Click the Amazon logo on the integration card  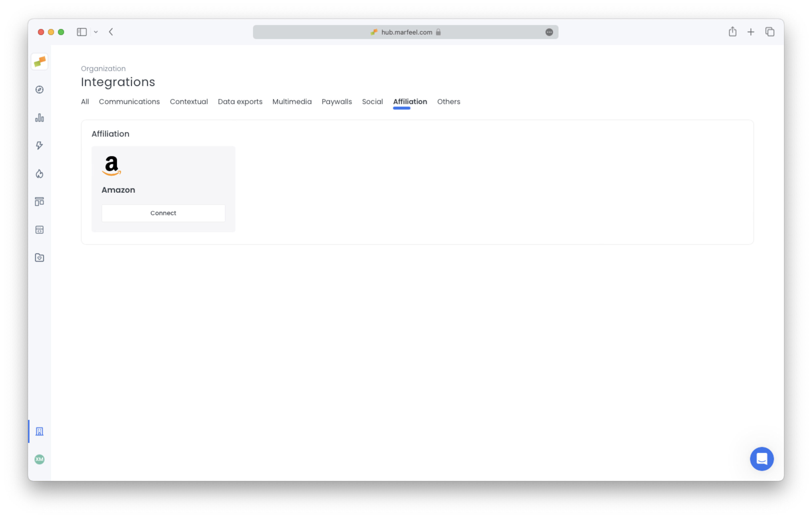[x=111, y=166]
